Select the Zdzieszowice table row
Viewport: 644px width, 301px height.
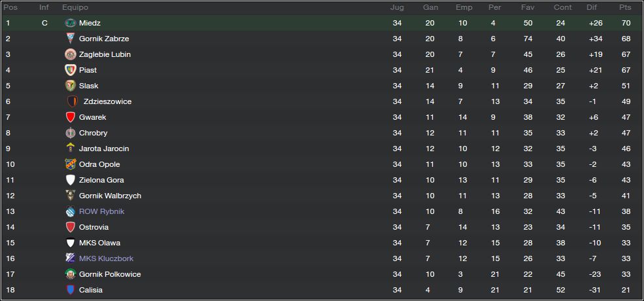coord(322,101)
